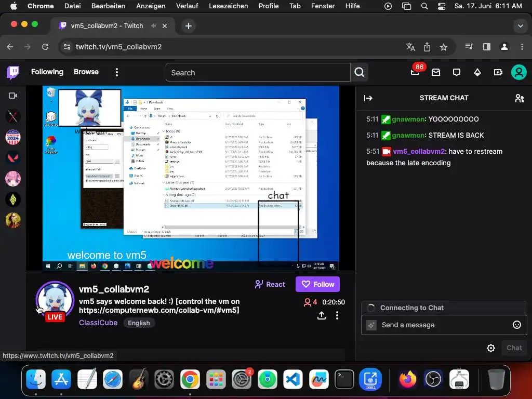Bookmark this page with the star icon

tap(444, 47)
